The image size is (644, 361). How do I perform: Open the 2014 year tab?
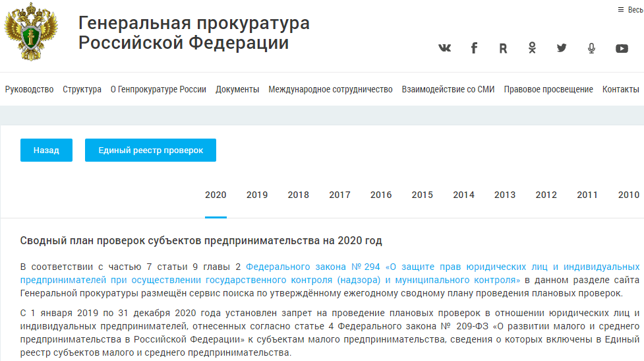pyautogui.click(x=463, y=195)
